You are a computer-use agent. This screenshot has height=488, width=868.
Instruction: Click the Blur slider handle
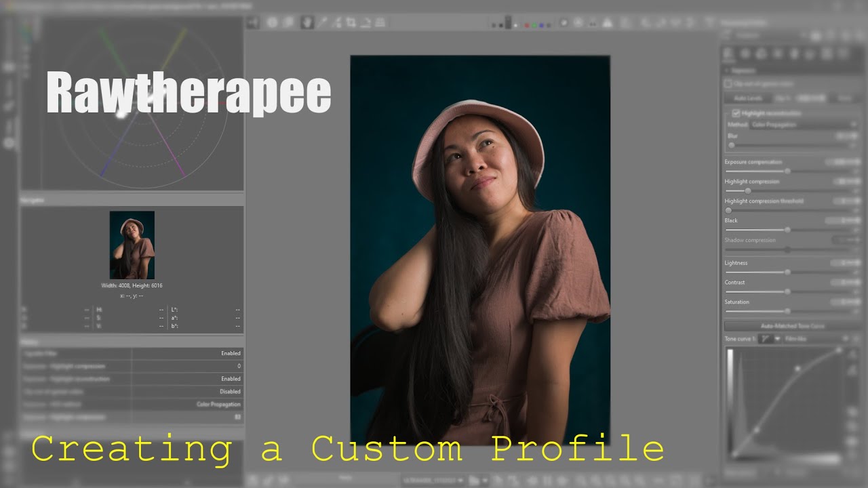tap(732, 145)
